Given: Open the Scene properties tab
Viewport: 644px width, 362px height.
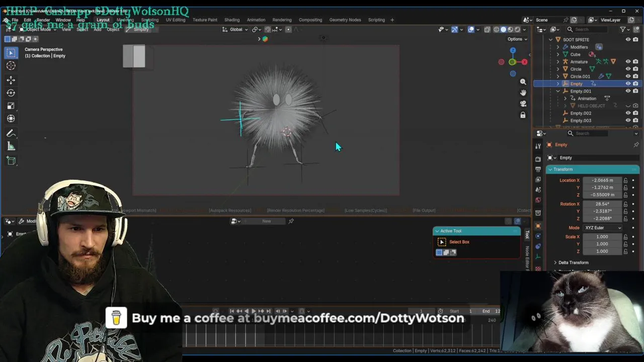Looking at the screenshot, I should 538,190.
